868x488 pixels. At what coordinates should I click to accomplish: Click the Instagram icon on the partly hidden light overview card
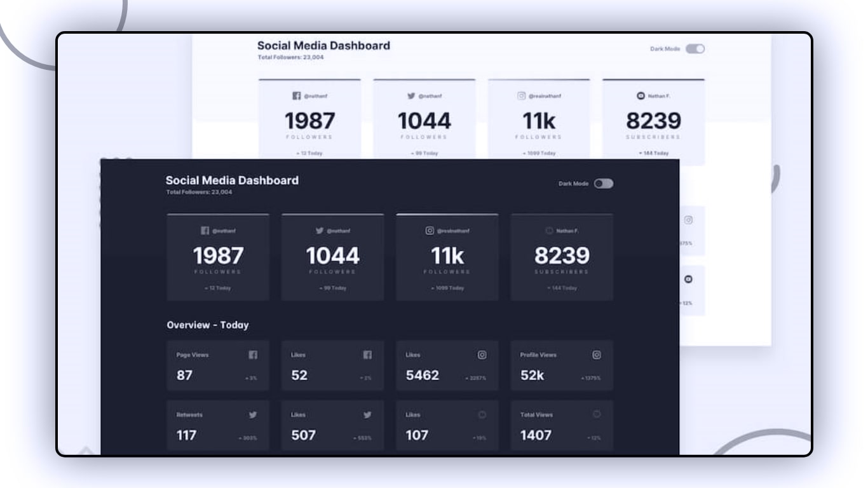coord(688,220)
